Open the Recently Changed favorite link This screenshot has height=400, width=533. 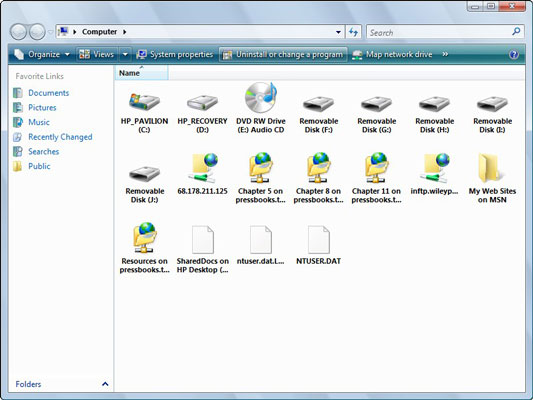coord(60,137)
